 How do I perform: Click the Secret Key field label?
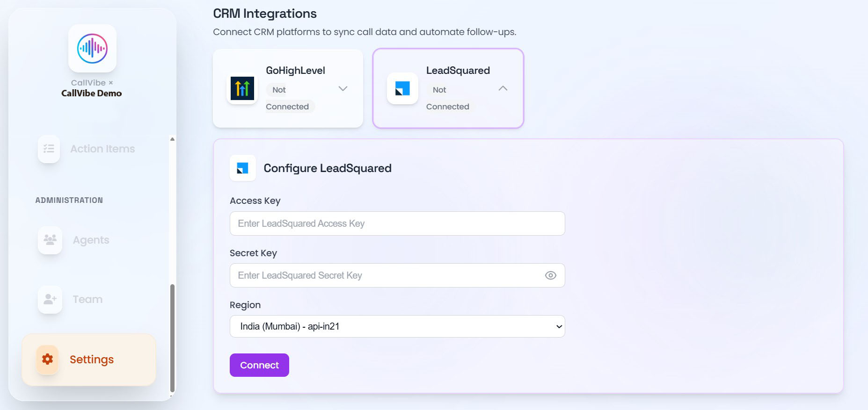[253, 253]
